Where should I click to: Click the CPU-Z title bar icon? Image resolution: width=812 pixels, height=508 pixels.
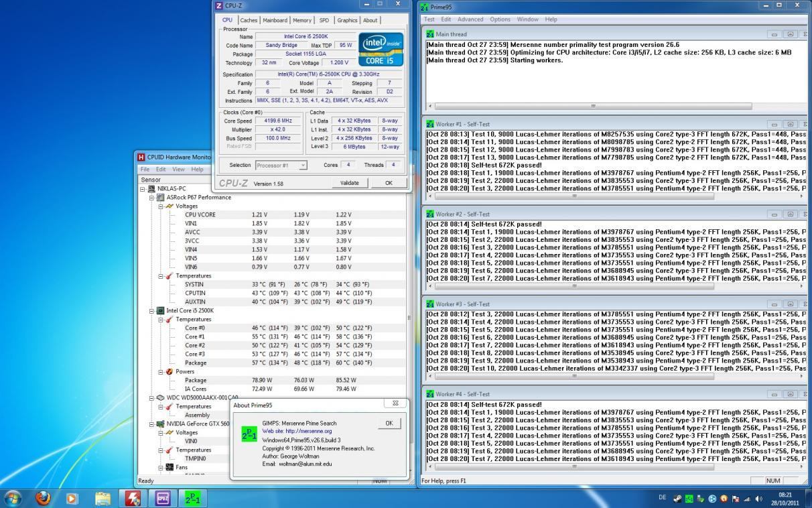[220, 5]
